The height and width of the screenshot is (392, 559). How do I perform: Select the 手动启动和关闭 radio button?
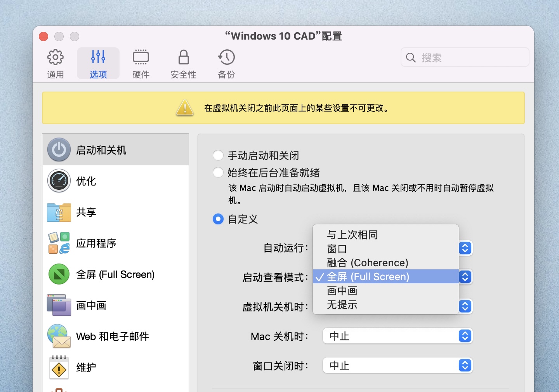tap(218, 155)
